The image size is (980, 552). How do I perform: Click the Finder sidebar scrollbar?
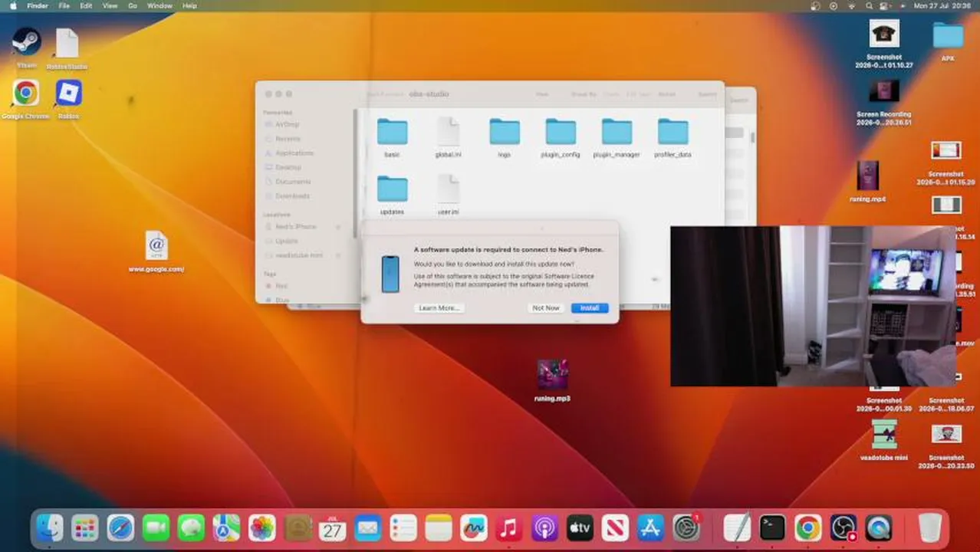(x=355, y=172)
